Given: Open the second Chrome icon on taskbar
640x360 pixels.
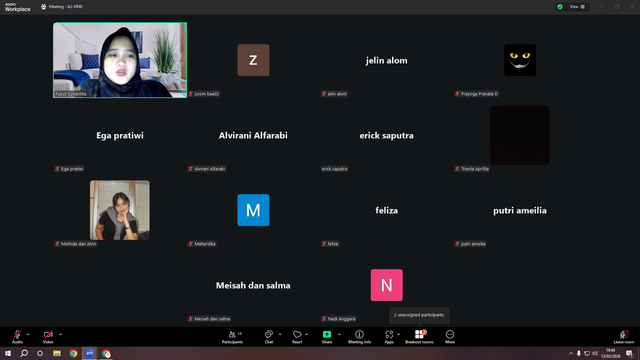Looking at the screenshot, I should pos(106,353).
